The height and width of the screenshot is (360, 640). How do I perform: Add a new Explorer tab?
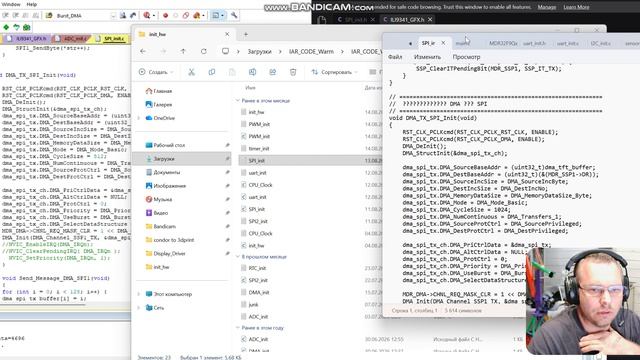246,34
